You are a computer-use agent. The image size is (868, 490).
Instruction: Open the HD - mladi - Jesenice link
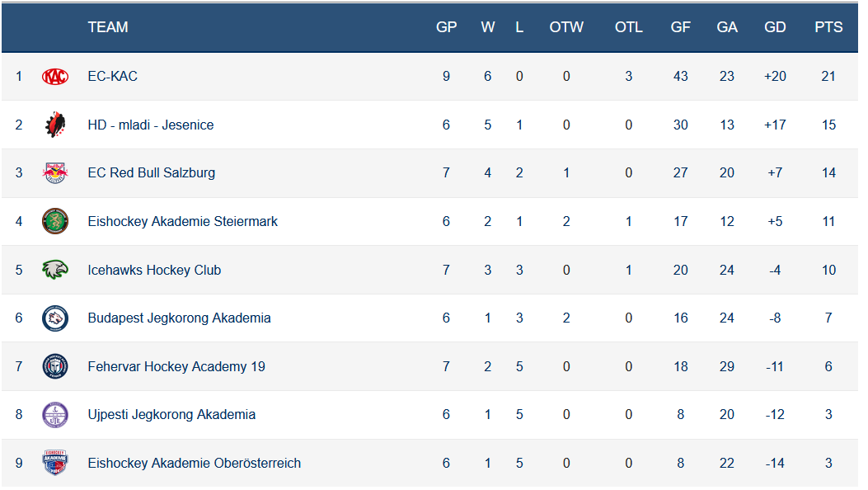(x=150, y=125)
